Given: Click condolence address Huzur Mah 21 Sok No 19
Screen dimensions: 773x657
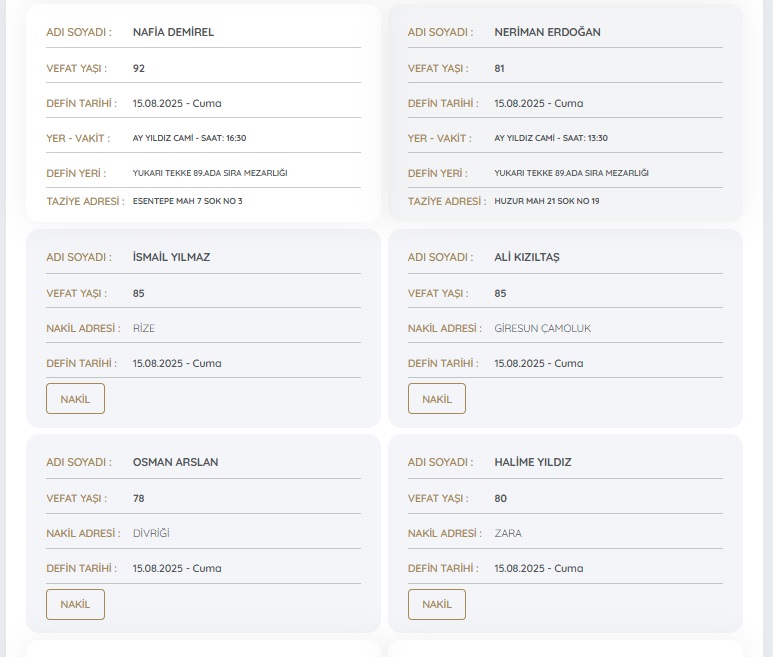Looking at the screenshot, I should tap(547, 201).
